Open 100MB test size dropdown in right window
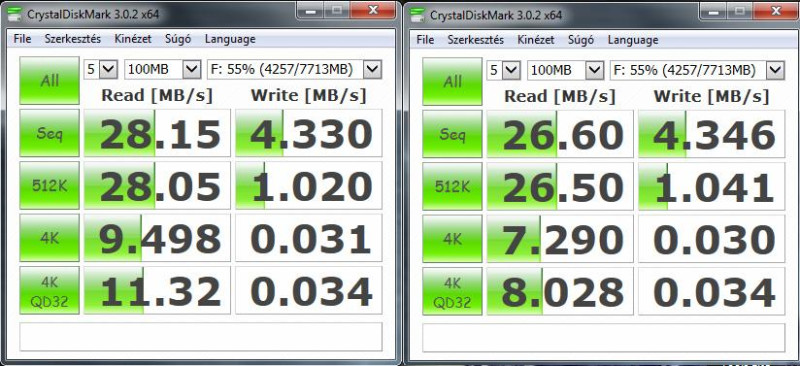800x366 pixels. 566,70
